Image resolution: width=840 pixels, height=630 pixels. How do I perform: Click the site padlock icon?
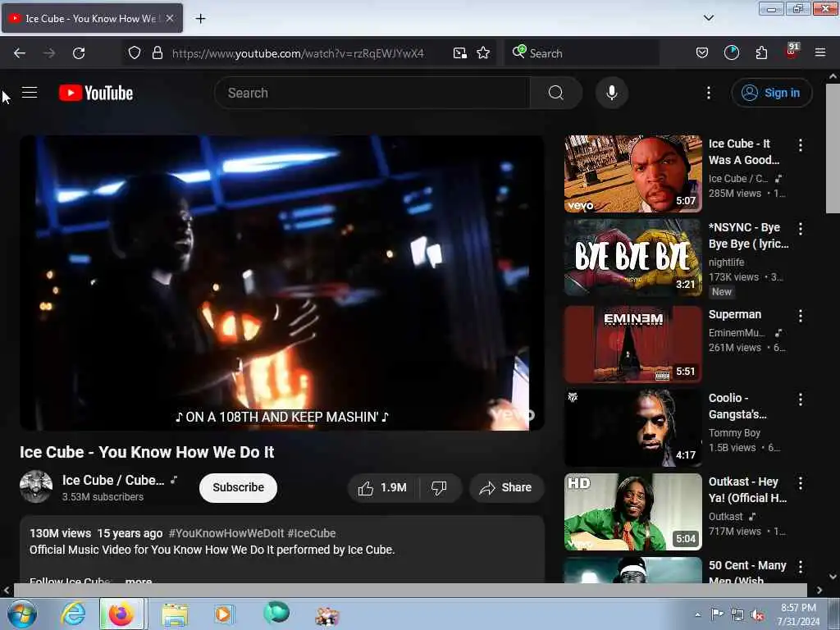click(x=157, y=53)
